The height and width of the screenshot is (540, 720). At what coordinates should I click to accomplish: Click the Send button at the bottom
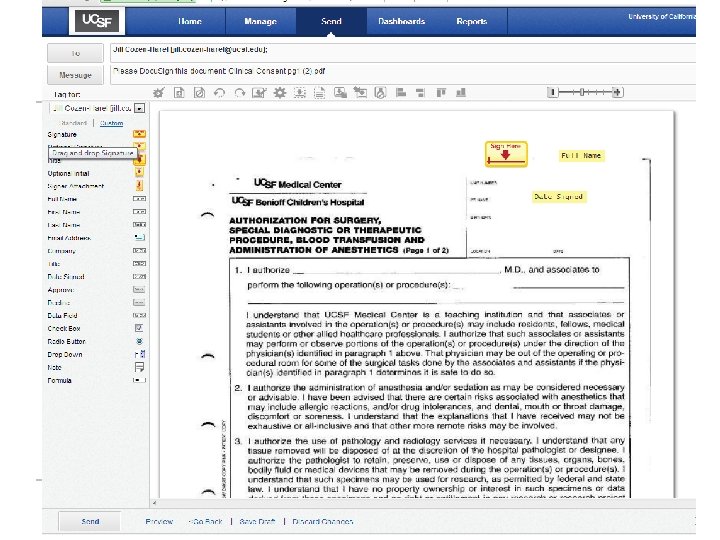(x=90, y=522)
